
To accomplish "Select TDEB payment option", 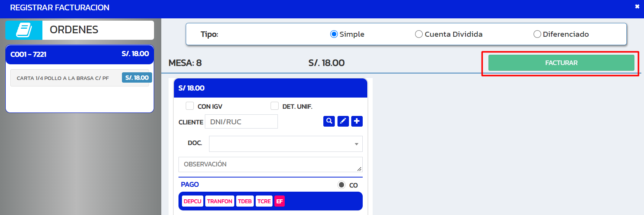I will coord(245,201).
